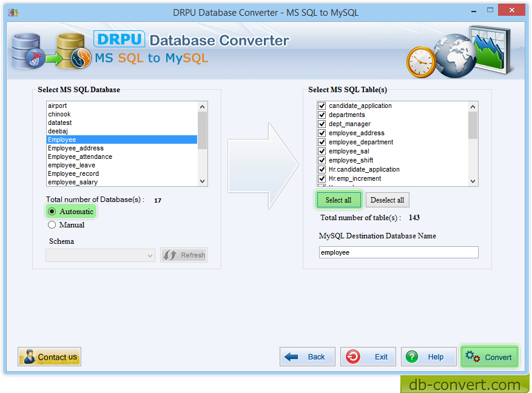Viewport: 532px width, 393px height.
Task: Uncheck the departments table checkbox
Action: (x=322, y=115)
